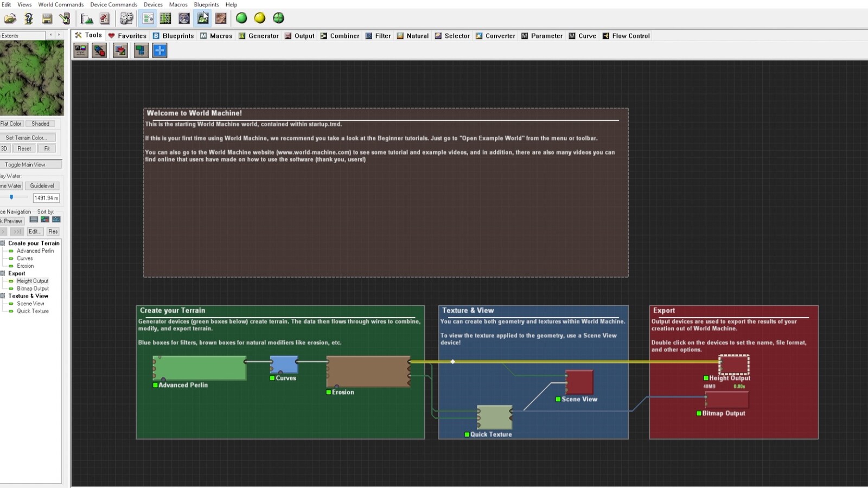
Task: Switch to Device Workview icon
Action: pyautogui.click(x=148, y=18)
